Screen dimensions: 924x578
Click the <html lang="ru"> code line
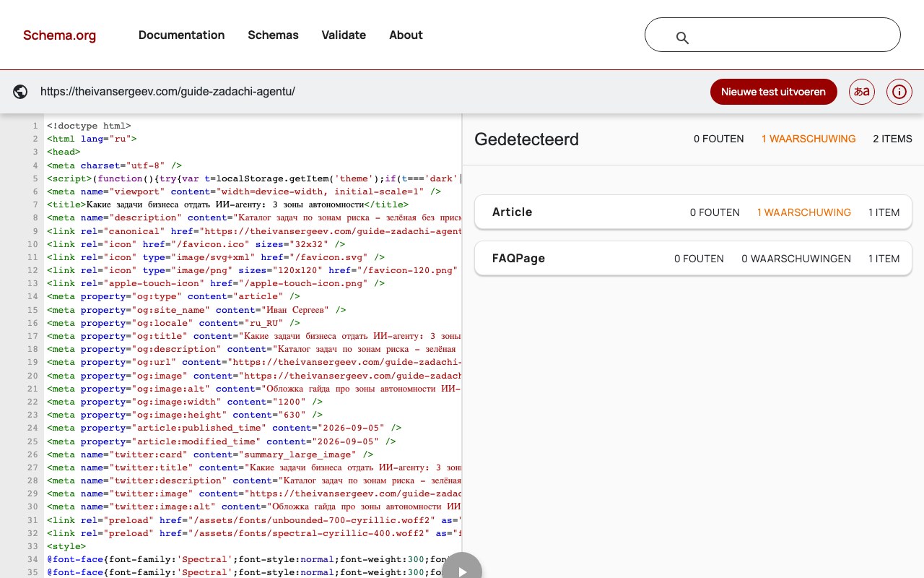click(92, 139)
